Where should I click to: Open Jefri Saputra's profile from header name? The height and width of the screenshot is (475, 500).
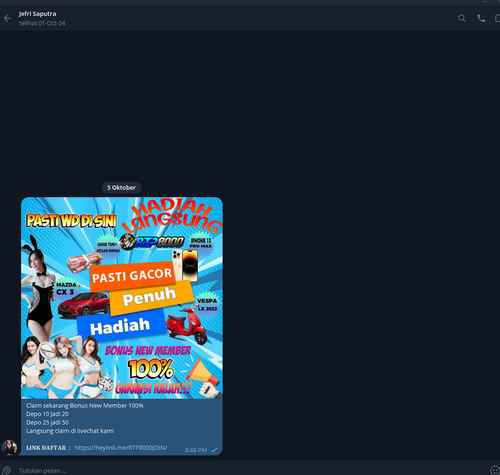[x=37, y=14]
